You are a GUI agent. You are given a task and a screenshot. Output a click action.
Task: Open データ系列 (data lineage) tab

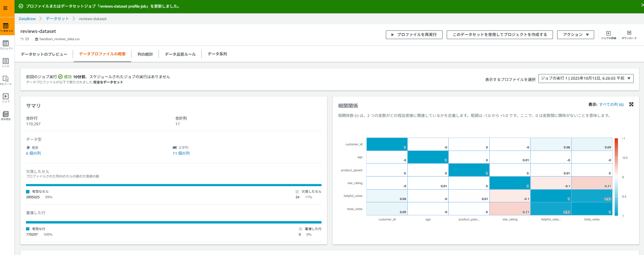tap(217, 54)
